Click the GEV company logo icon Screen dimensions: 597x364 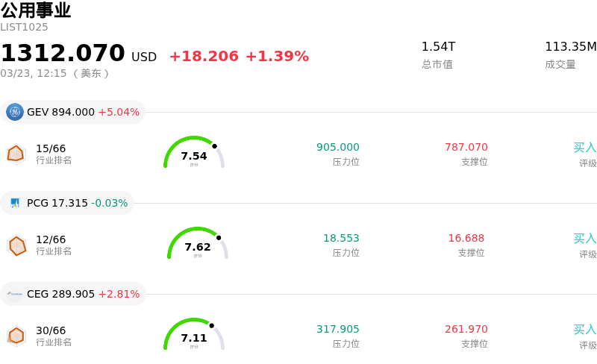pyautogui.click(x=15, y=112)
